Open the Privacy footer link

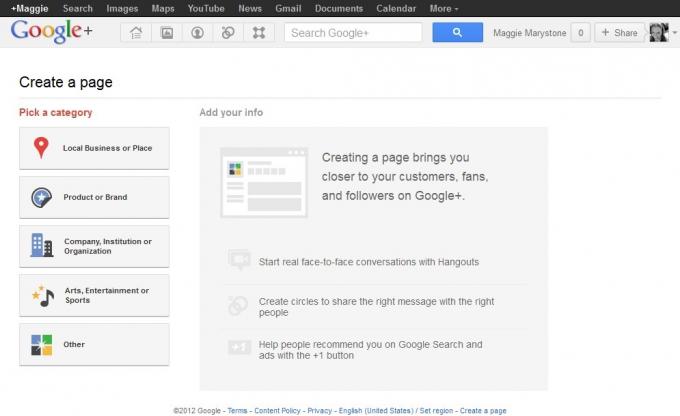[320, 410]
